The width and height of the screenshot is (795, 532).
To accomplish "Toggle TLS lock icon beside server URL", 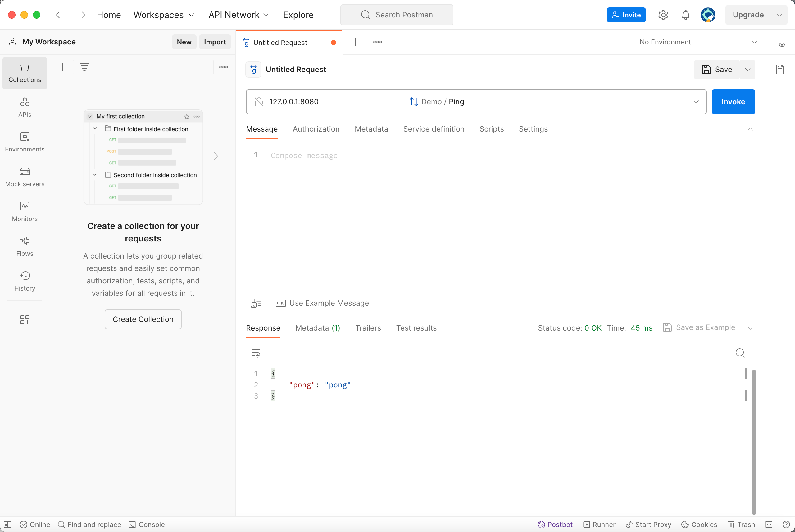I will 259,102.
